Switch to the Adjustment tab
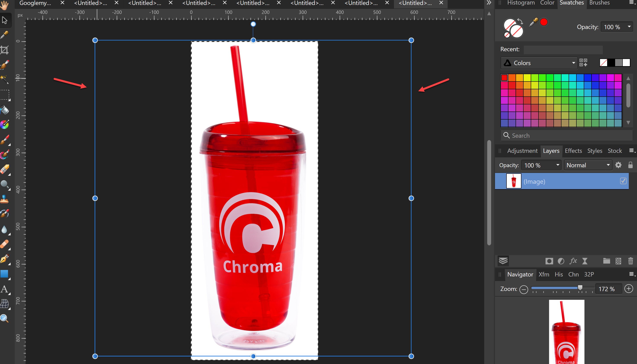Image resolution: width=637 pixels, height=364 pixels. (522, 151)
